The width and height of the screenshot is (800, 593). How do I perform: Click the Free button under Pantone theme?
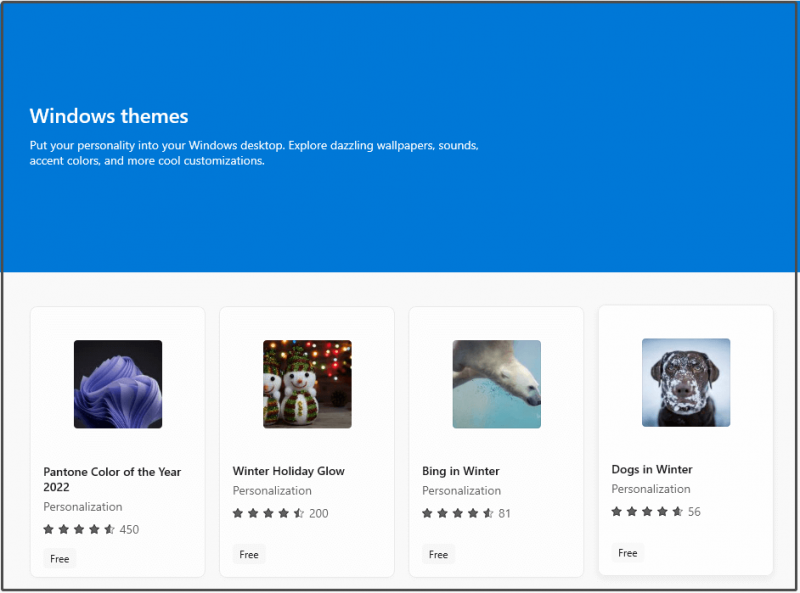point(60,559)
